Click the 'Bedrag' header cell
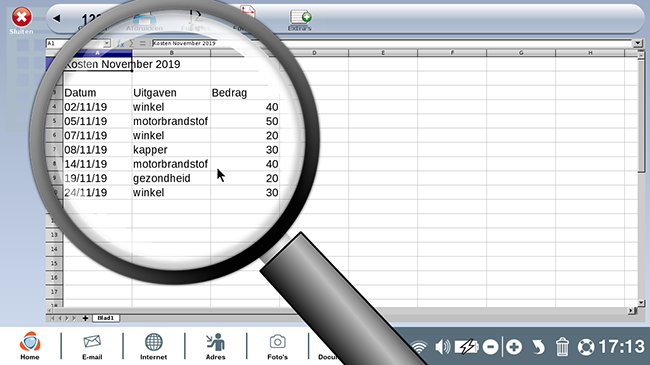This screenshot has width=650, height=365. [x=245, y=92]
